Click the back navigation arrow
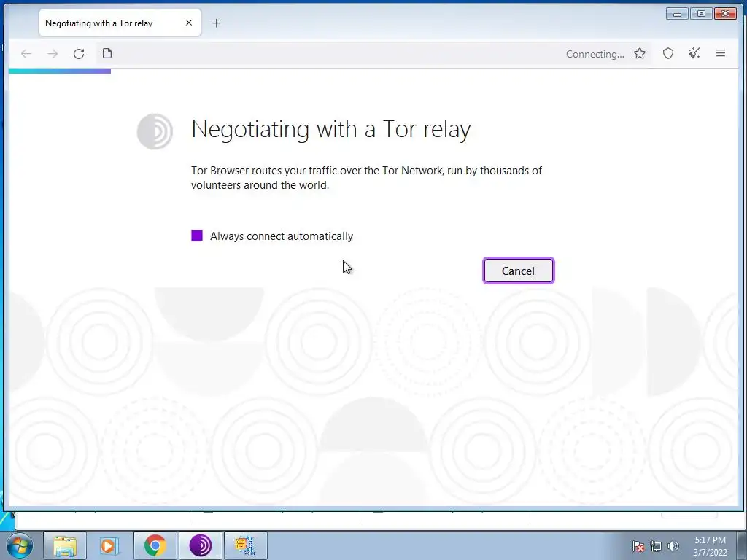The height and width of the screenshot is (560, 747). click(x=26, y=54)
